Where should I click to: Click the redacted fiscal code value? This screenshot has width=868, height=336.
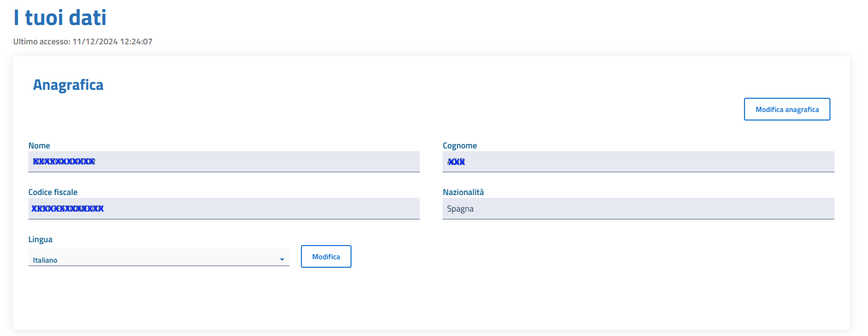tap(67, 209)
